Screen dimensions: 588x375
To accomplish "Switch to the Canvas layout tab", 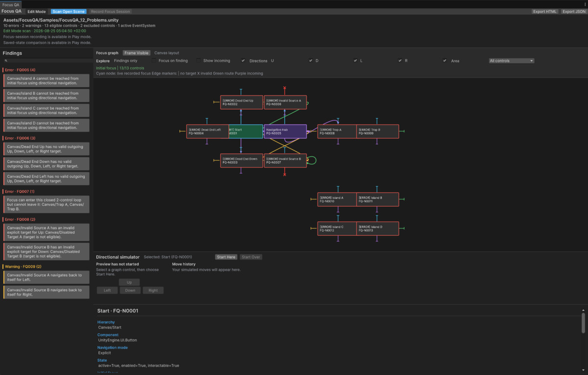I will click(x=167, y=53).
